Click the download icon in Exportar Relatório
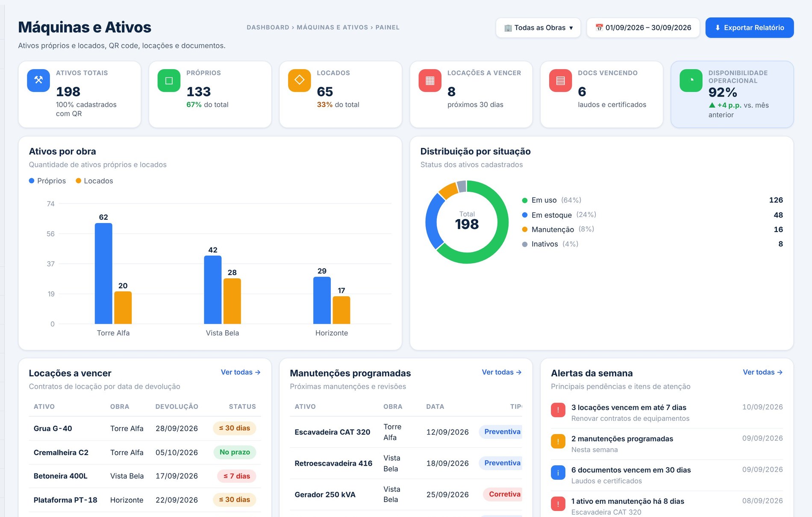The height and width of the screenshot is (517, 812). pos(718,28)
